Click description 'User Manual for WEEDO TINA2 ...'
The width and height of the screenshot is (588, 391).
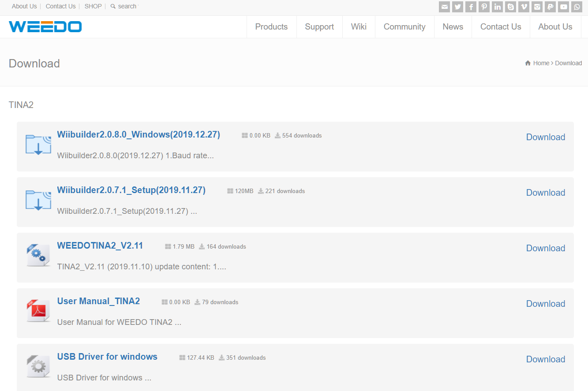pos(119,322)
